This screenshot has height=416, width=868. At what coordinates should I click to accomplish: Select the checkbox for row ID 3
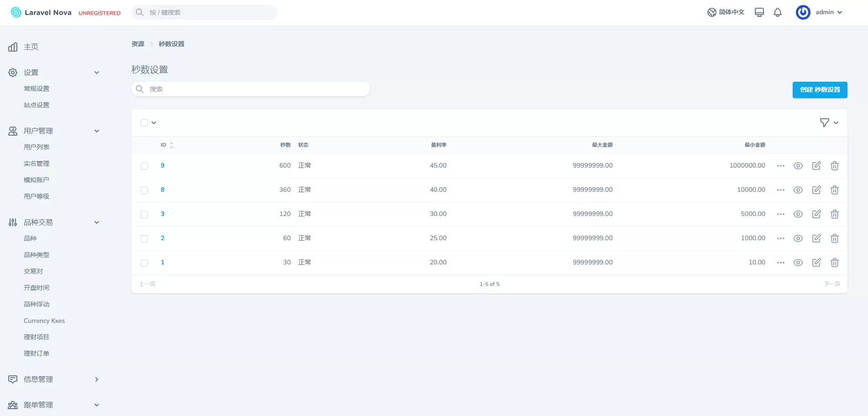click(144, 215)
